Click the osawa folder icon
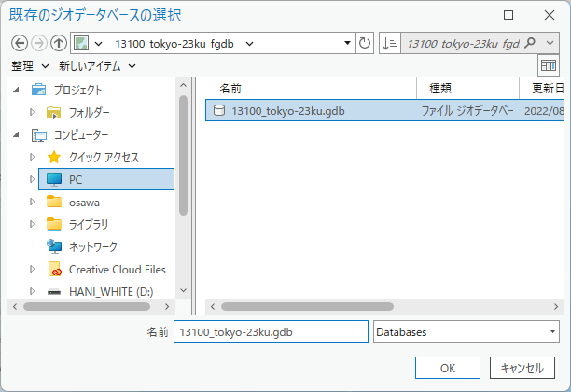The width and height of the screenshot is (571, 392). (x=54, y=202)
